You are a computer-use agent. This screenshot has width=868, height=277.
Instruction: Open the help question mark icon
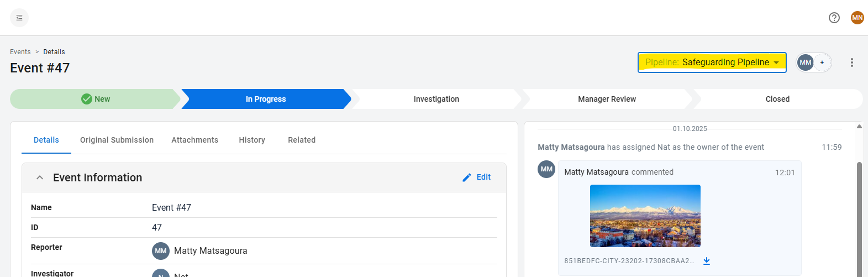click(x=834, y=18)
